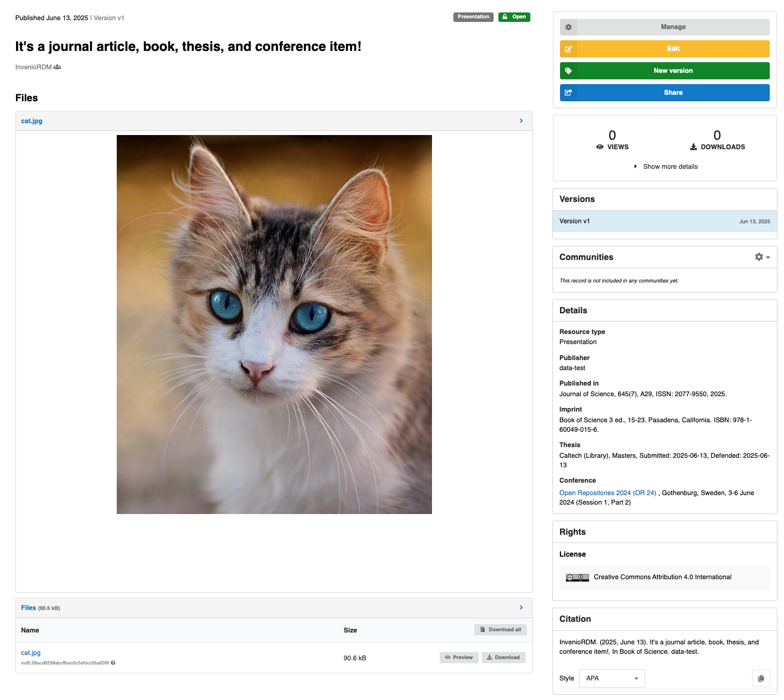Open cat.jpg link in files table
784x700 pixels.
pos(31,653)
